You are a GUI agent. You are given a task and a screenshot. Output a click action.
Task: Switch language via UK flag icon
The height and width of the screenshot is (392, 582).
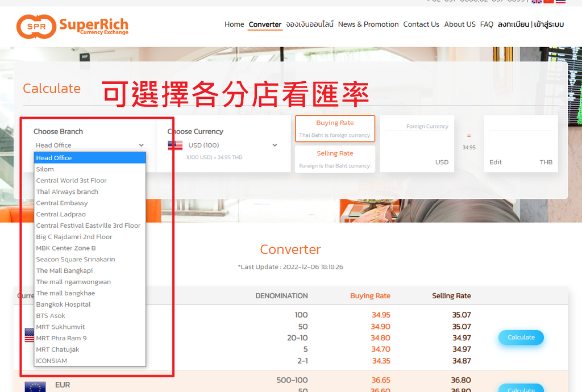(x=537, y=2)
